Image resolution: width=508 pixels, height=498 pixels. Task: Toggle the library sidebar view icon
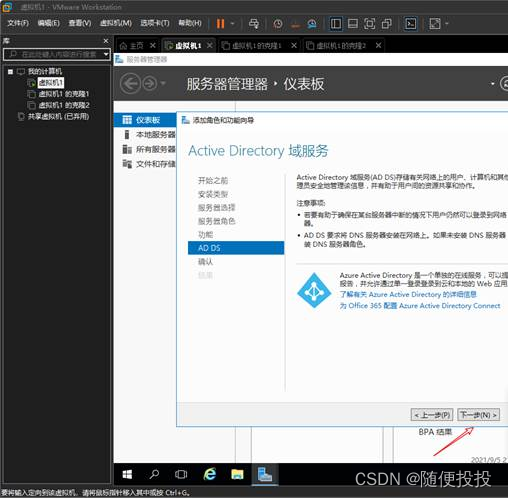[336, 24]
